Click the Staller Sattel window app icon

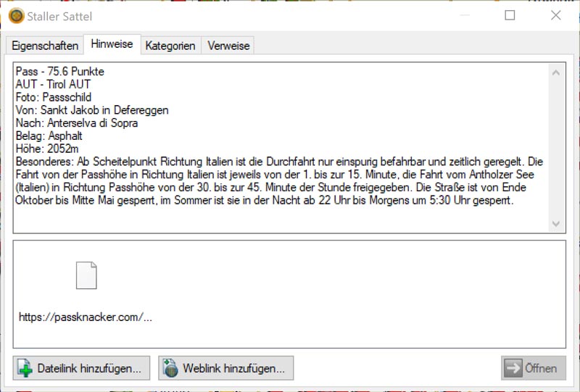(x=16, y=16)
